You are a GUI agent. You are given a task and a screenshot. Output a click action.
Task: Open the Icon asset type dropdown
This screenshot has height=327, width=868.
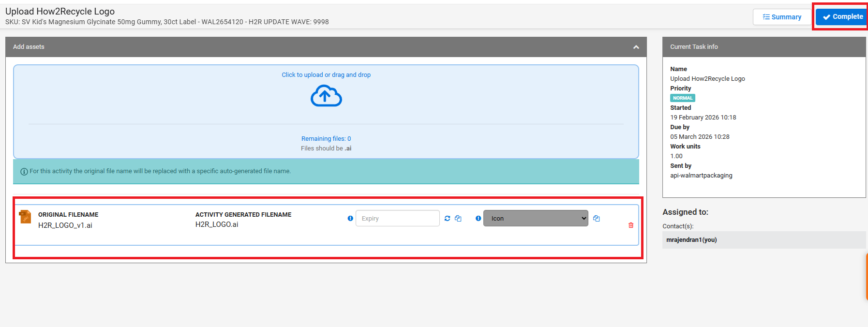tap(536, 219)
